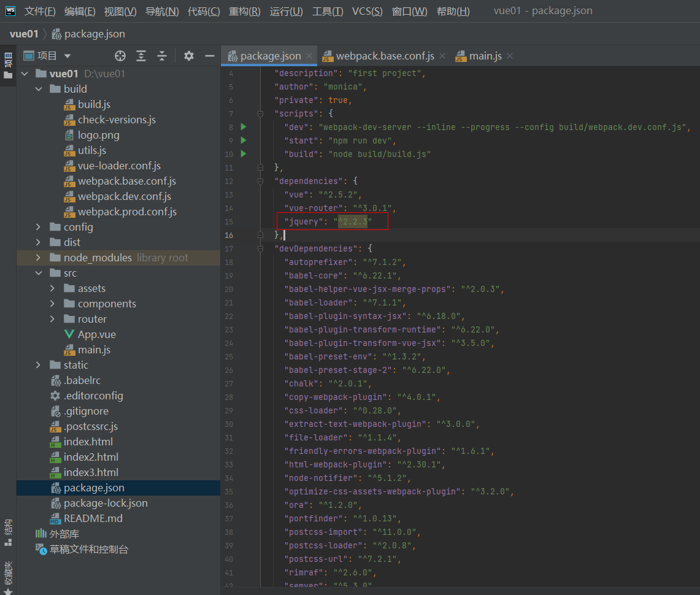
Task: Open the 文件(F) menu
Action: tap(40, 11)
